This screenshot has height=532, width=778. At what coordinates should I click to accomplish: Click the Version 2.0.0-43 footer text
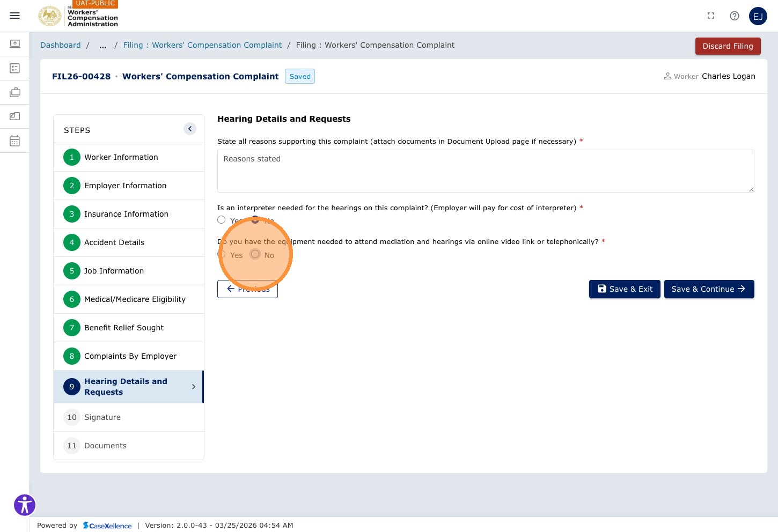point(219,526)
